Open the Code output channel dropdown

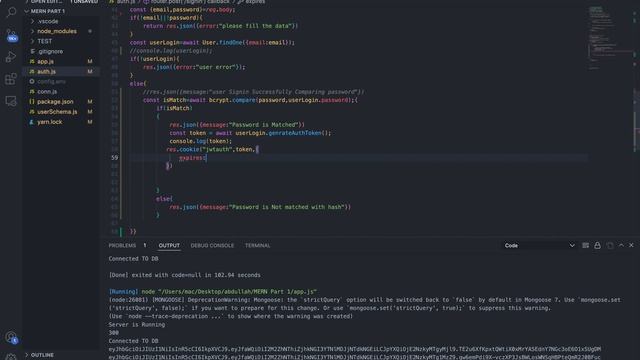pyautogui.click(x=539, y=245)
